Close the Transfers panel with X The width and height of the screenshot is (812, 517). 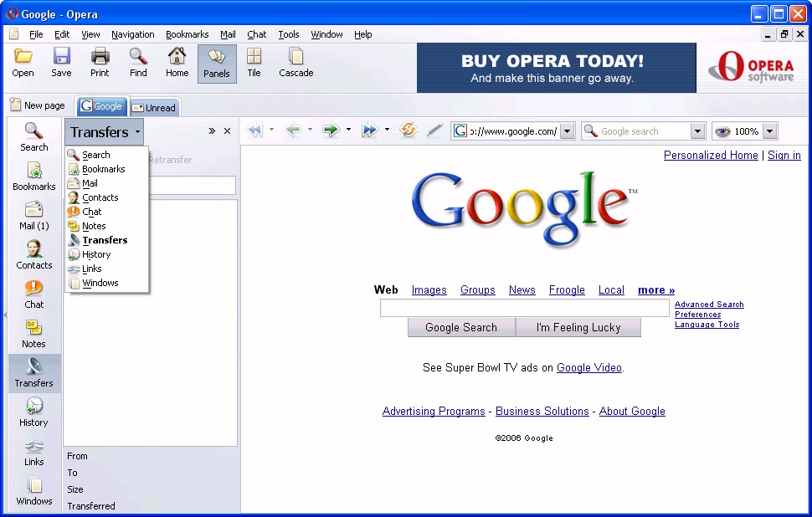pos(227,131)
